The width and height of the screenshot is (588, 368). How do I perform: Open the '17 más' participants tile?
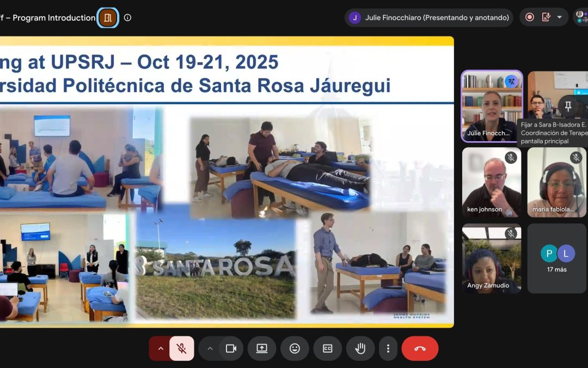pos(556,258)
